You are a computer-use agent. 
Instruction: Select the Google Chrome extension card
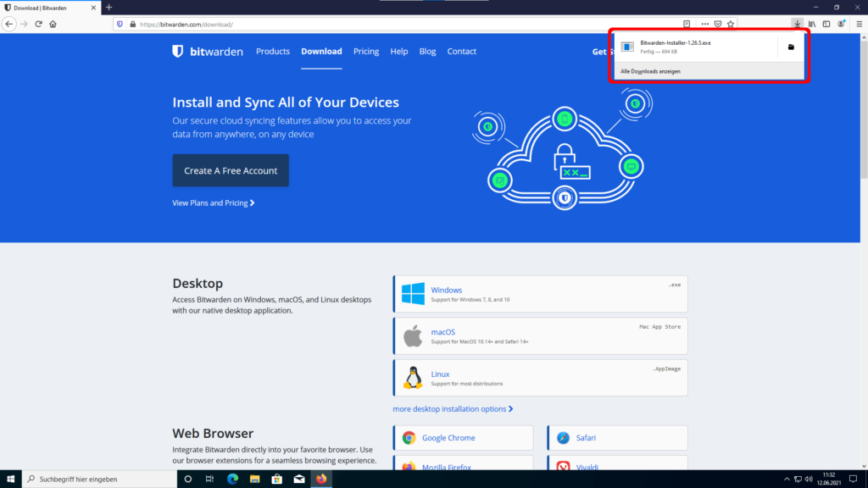[464, 438]
